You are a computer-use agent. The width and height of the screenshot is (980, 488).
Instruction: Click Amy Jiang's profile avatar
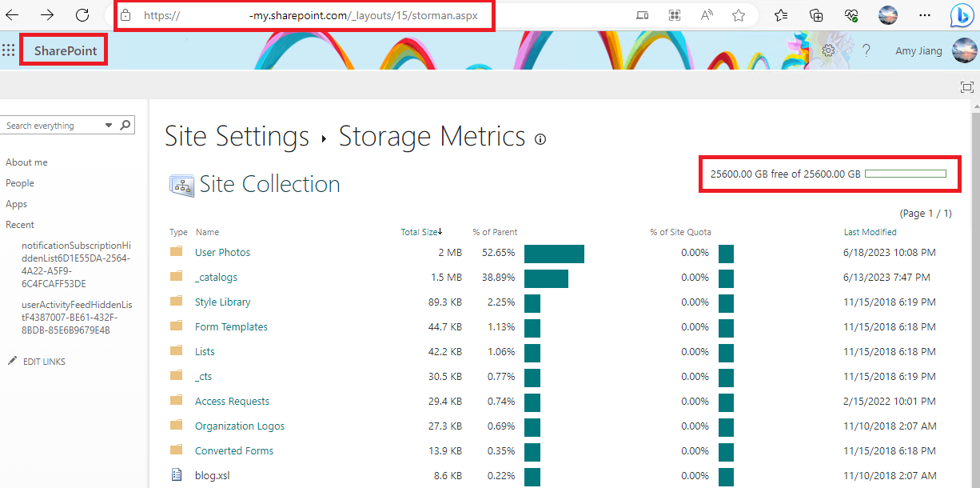click(964, 50)
